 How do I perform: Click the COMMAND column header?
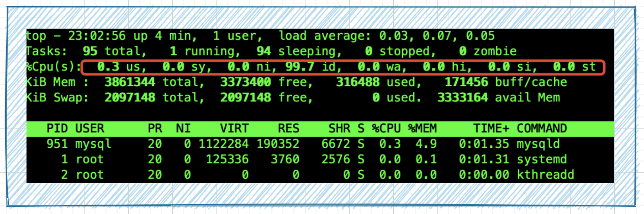click(542, 129)
